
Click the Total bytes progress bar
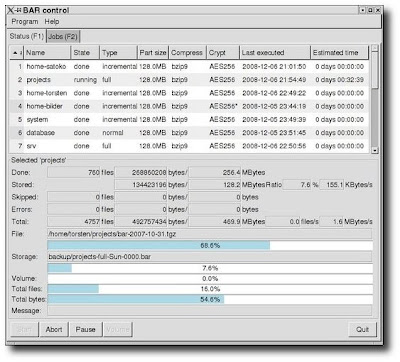210,299
